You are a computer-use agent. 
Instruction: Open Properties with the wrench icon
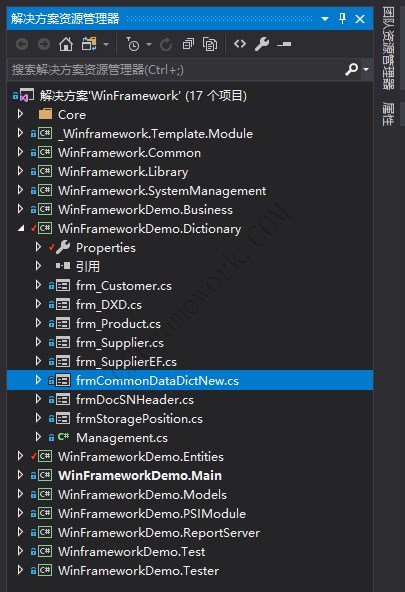262,44
